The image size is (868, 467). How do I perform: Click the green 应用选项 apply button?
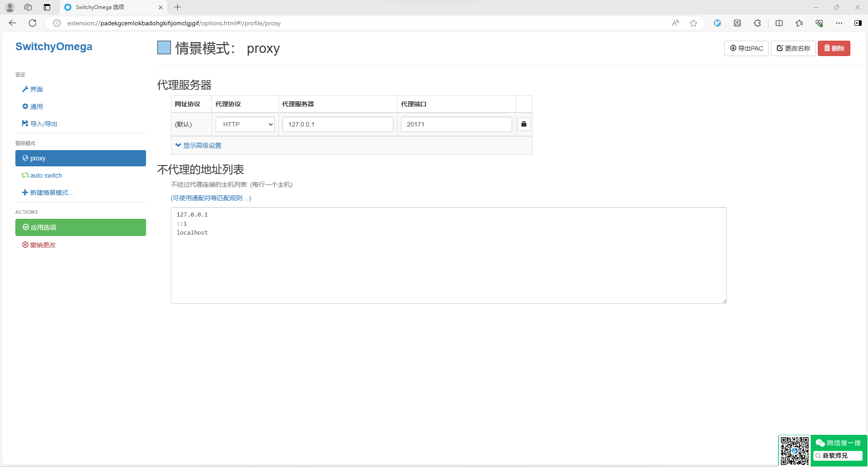coord(80,227)
